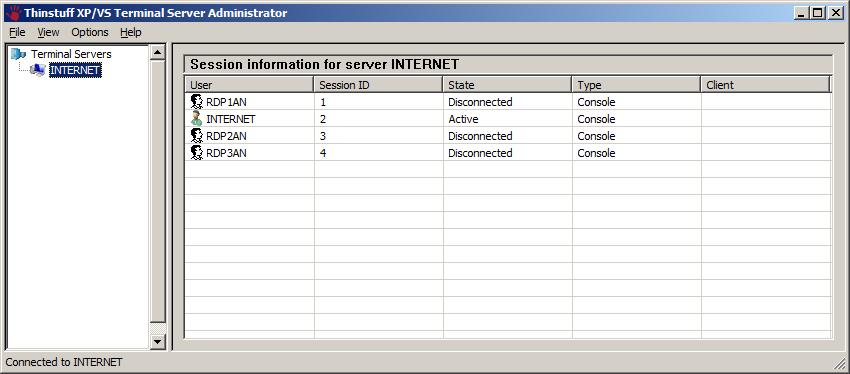This screenshot has height=374, width=850.
Task: Click Session ID 1 cell
Action: (378, 102)
